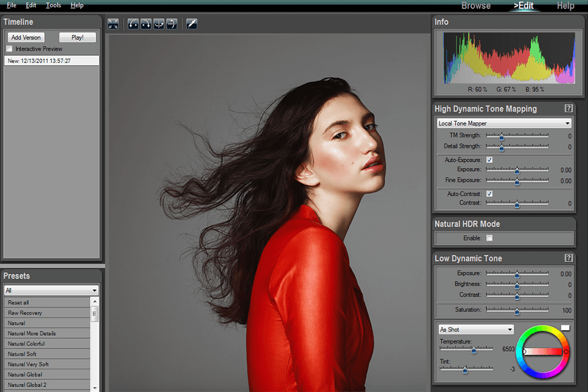588x392 pixels.
Task: Click the horizontal flip toolbar icon
Action: point(159,24)
